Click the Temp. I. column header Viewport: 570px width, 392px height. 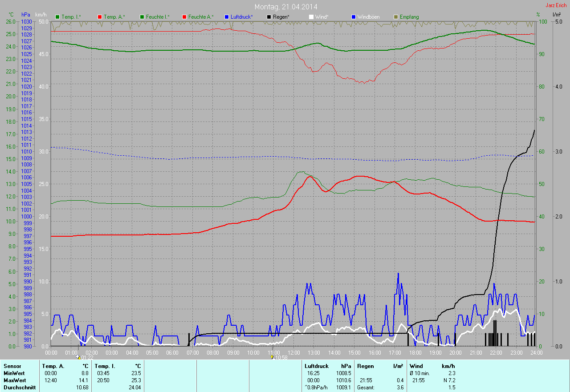tap(105, 366)
